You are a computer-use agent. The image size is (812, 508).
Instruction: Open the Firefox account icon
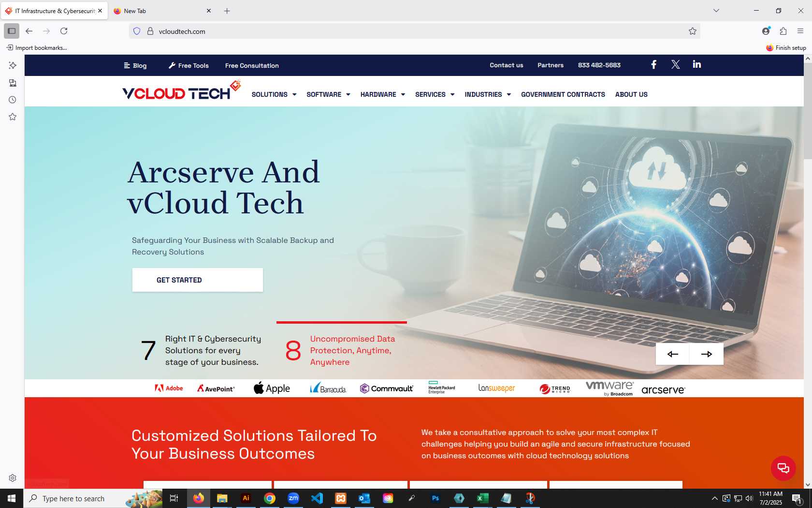point(766,31)
